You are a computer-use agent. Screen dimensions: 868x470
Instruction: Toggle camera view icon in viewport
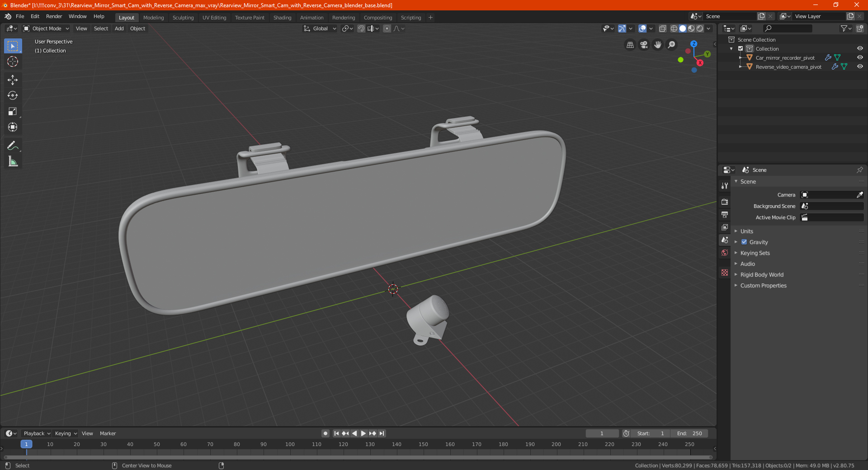[644, 45]
